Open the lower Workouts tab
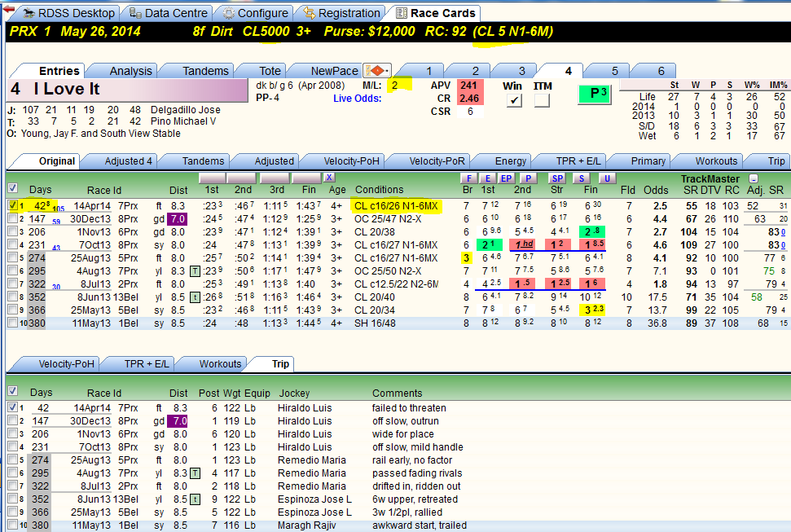Screen dimensions: 791x532 [x=220, y=364]
